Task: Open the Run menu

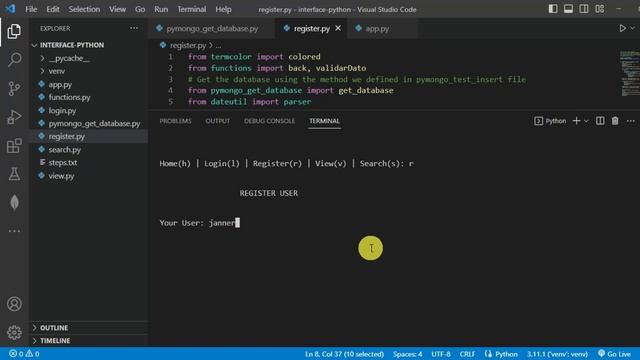Action: (x=161, y=9)
